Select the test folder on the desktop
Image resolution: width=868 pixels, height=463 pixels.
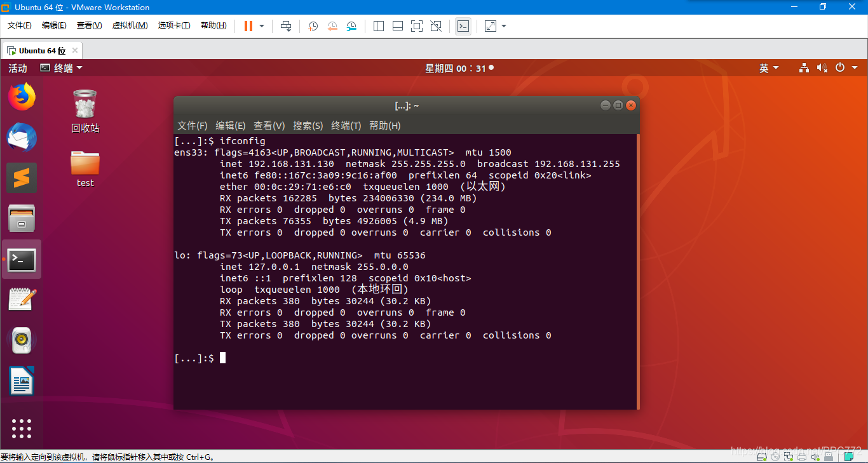click(x=85, y=168)
